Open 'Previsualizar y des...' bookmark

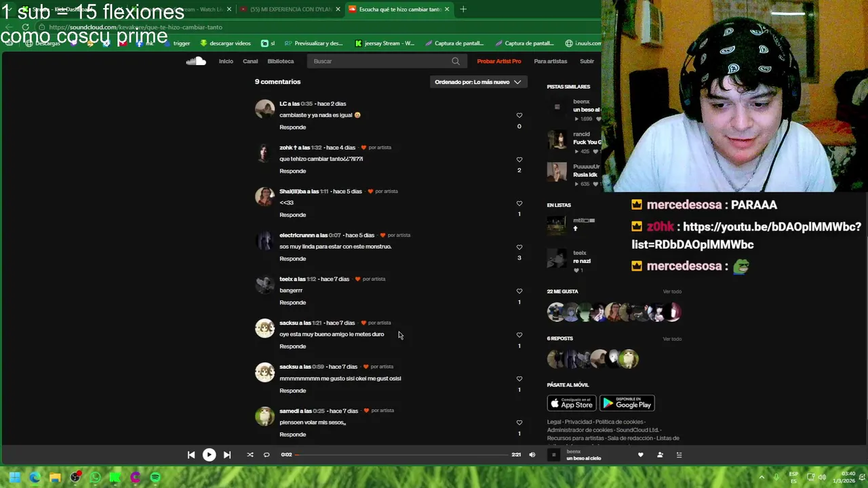(313, 43)
